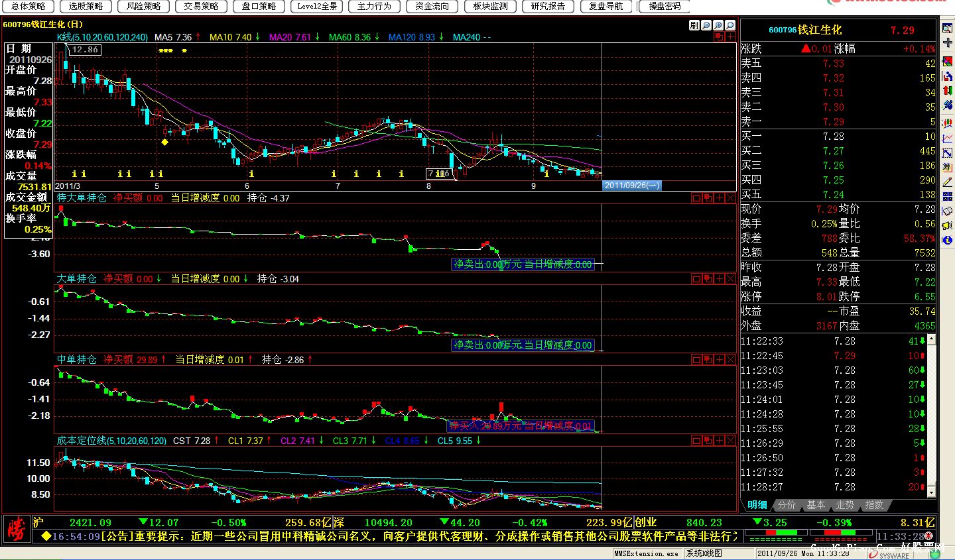Add an indicator via plus on 特大单持仓 panel

click(x=719, y=198)
